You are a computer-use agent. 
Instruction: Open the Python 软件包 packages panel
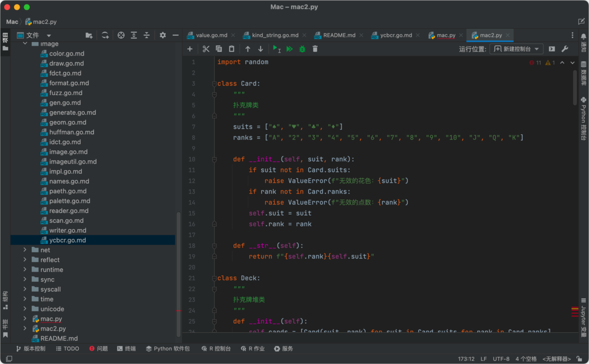[168, 349]
